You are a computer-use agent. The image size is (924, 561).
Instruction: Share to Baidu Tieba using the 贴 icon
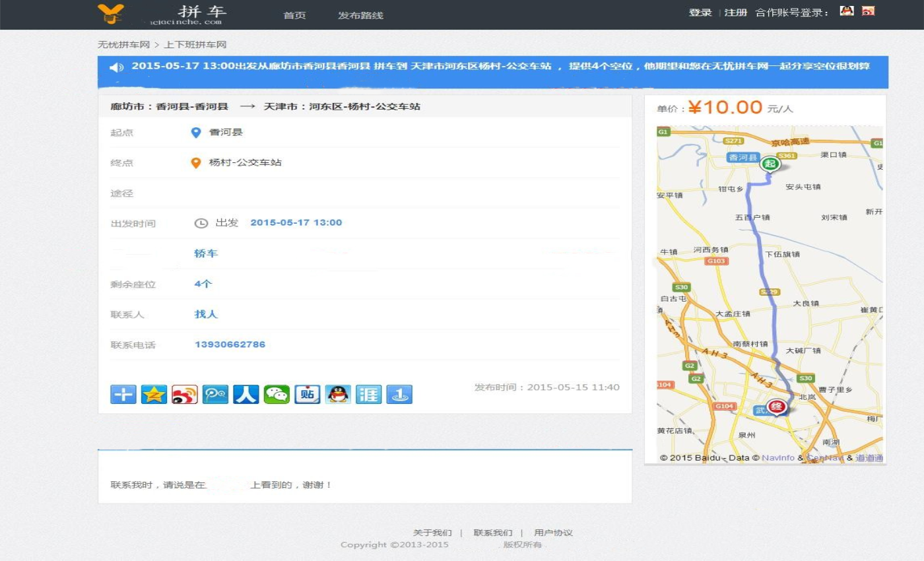coord(308,395)
